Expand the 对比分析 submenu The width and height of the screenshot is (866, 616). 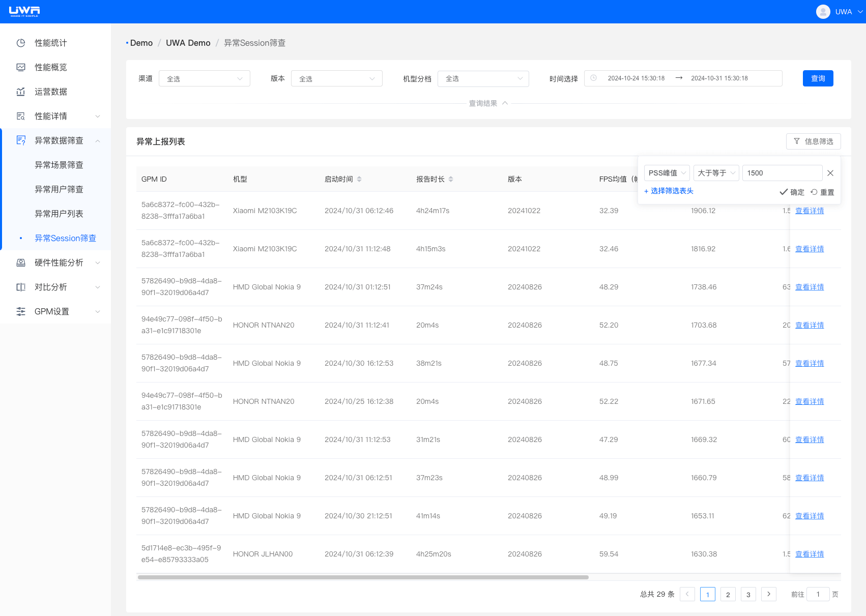coord(98,287)
